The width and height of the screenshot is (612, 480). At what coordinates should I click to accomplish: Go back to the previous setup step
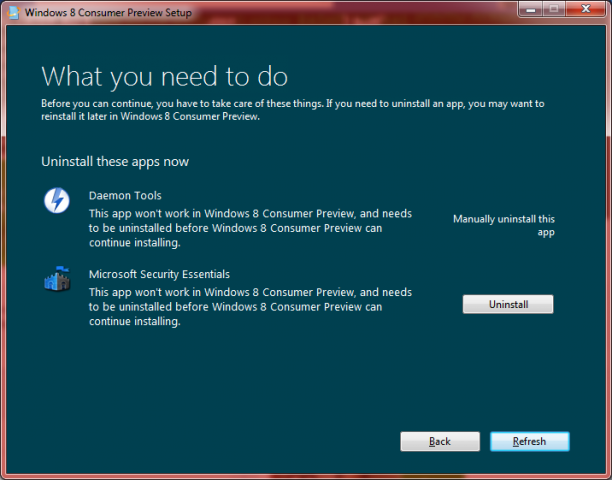(x=440, y=441)
